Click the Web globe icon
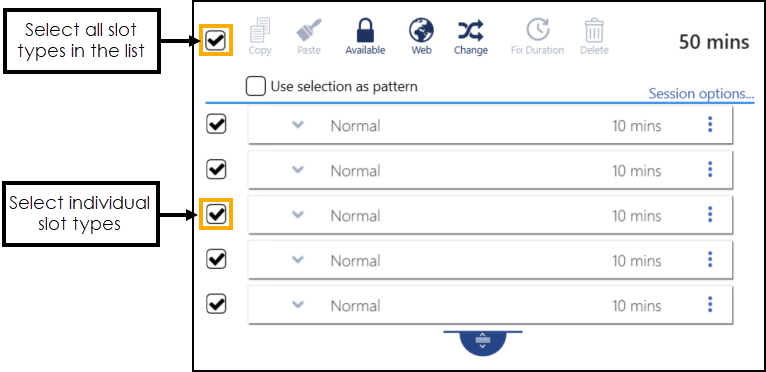The width and height of the screenshot is (766, 372). [421, 30]
